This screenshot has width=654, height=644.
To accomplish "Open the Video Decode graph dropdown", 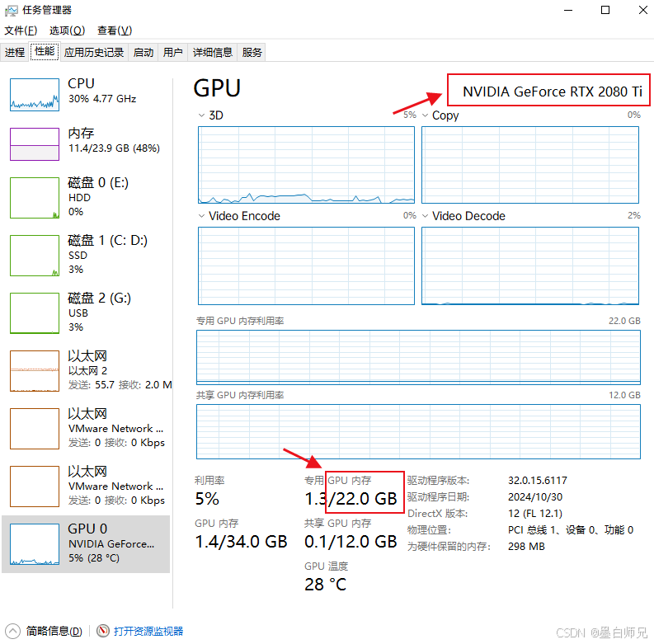I will pos(425,216).
